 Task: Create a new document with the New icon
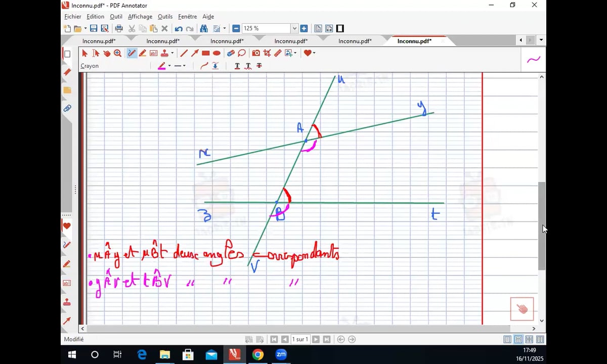(67, 29)
